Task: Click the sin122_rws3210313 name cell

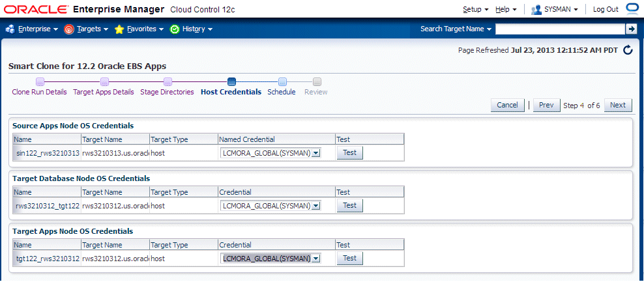Action: [47, 153]
